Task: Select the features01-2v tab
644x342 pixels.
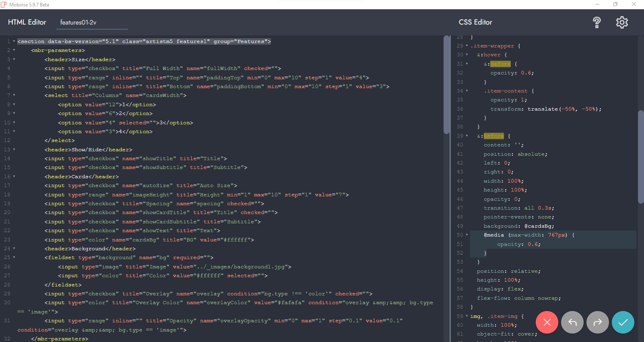Action: tap(78, 23)
